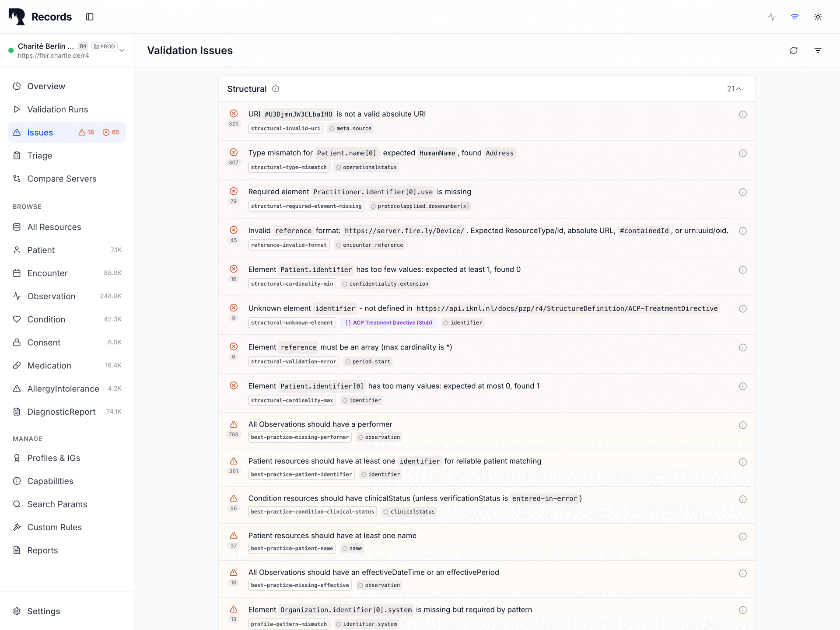
Task: Click info icon for Type mismatch issue
Action: [742, 154]
